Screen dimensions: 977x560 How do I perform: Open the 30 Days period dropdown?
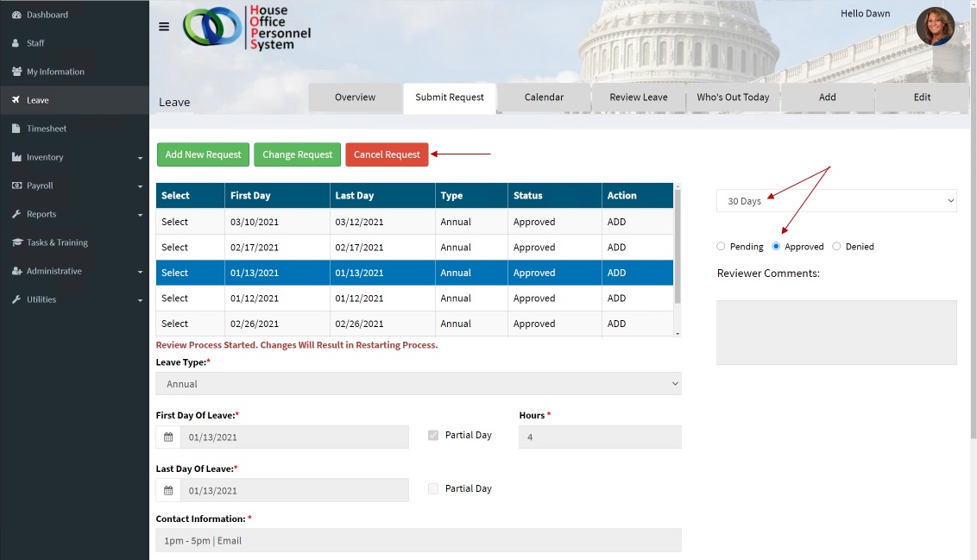point(836,201)
